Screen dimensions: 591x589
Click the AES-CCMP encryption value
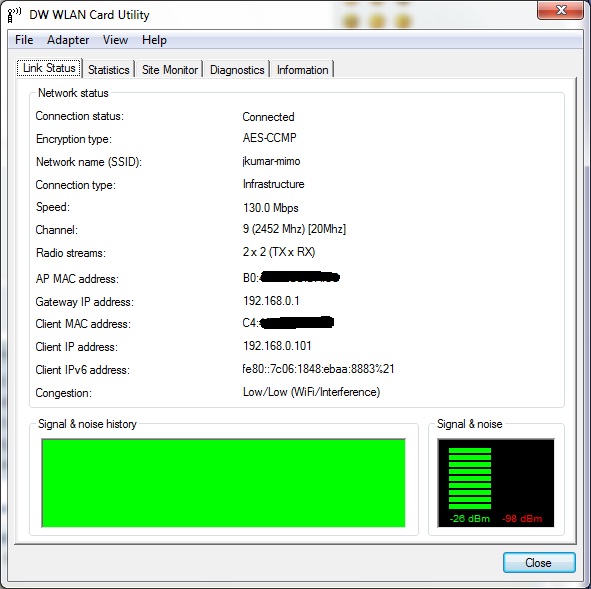(269, 138)
